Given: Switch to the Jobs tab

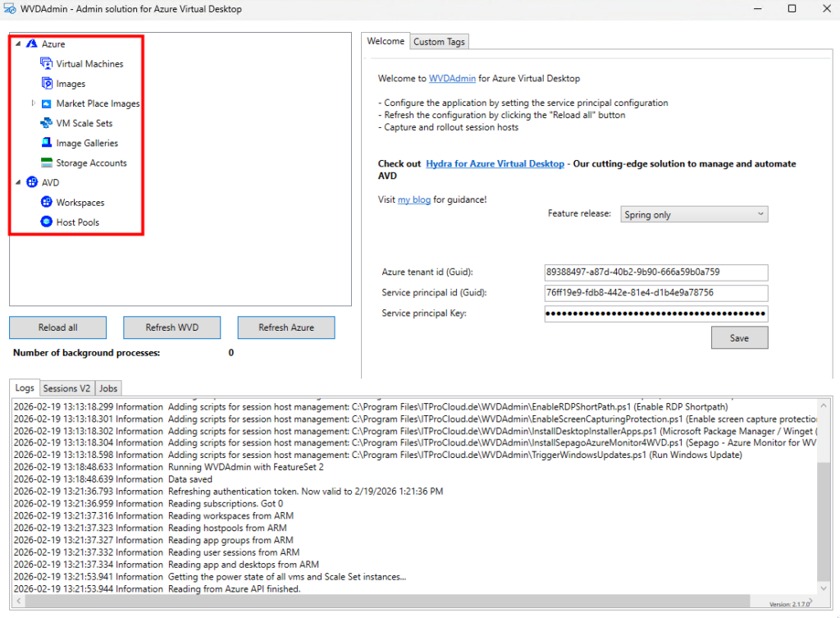Looking at the screenshot, I should [x=109, y=388].
